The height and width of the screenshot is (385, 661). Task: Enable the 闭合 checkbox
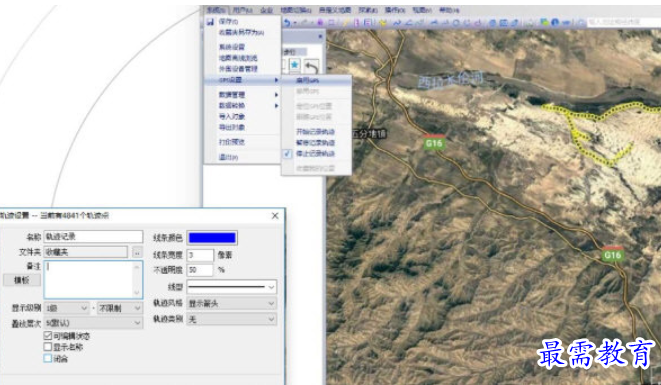tap(48, 358)
